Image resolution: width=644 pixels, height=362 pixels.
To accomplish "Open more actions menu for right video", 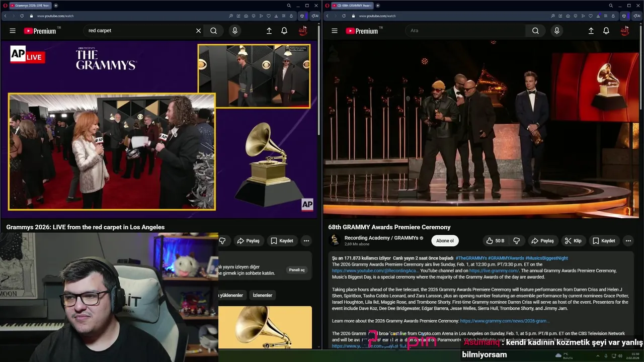I will click(x=628, y=241).
